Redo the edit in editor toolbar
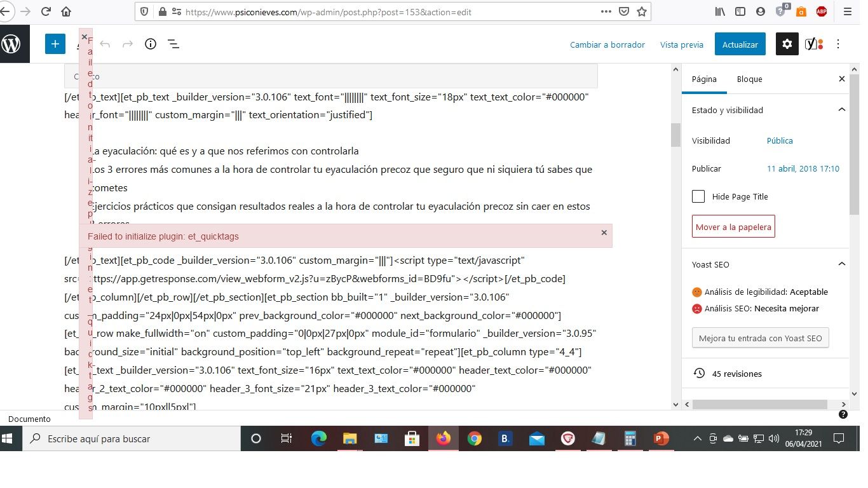The height and width of the screenshot is (488, 868). pyautogui.click(x=128, y=44)
